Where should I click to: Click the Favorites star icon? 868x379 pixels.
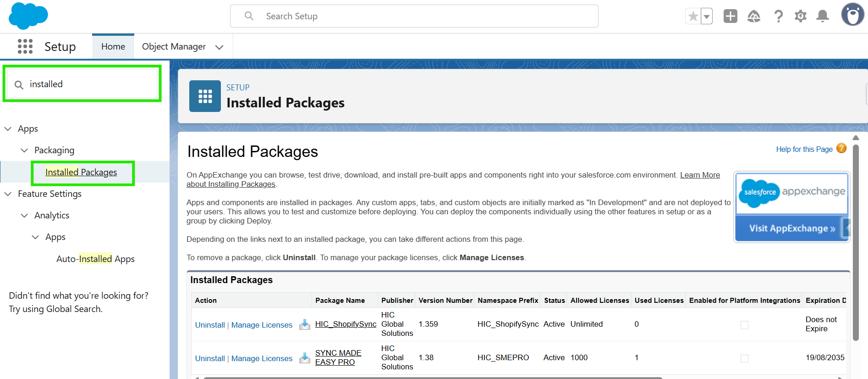pyautogui.click(x=693, y=17)
